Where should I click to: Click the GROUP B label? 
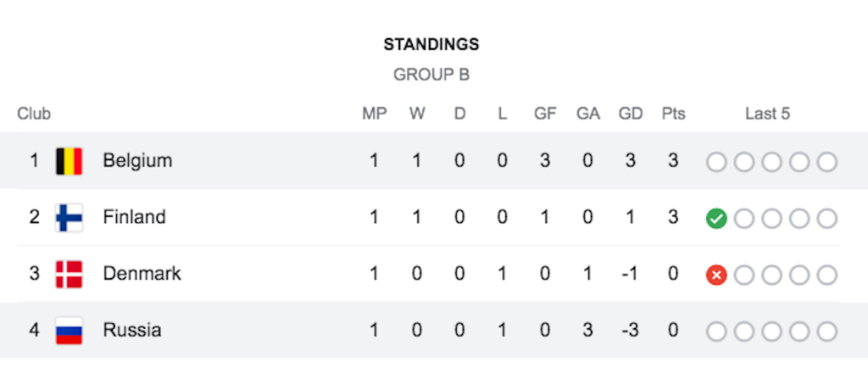(x=431, y=75)
